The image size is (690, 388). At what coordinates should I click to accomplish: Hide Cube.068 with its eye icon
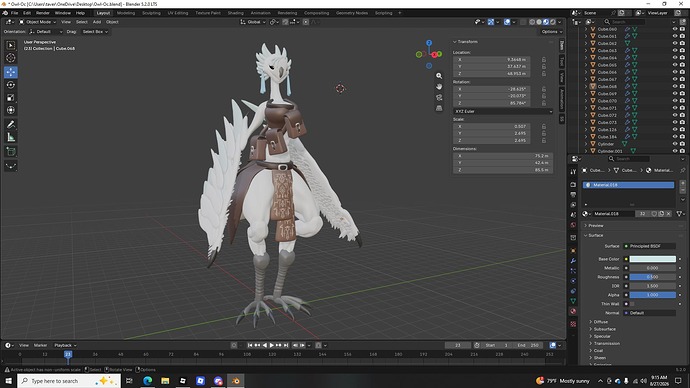[x=675, y=87]
